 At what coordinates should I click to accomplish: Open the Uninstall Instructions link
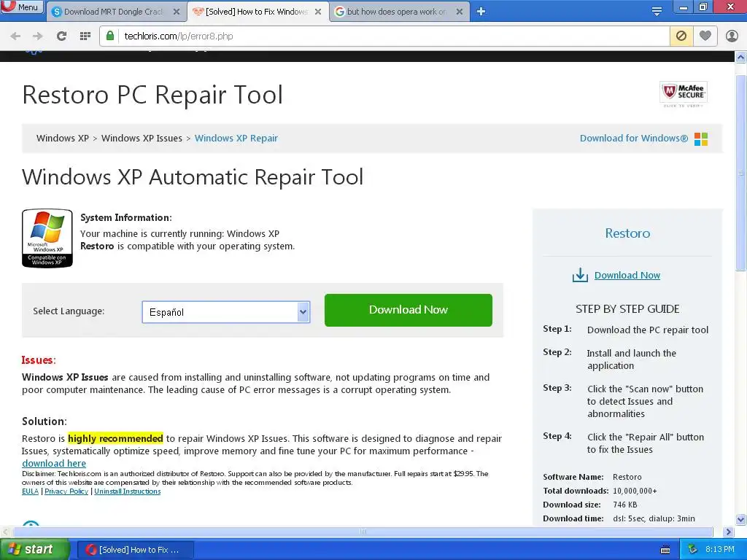point(127,491)
